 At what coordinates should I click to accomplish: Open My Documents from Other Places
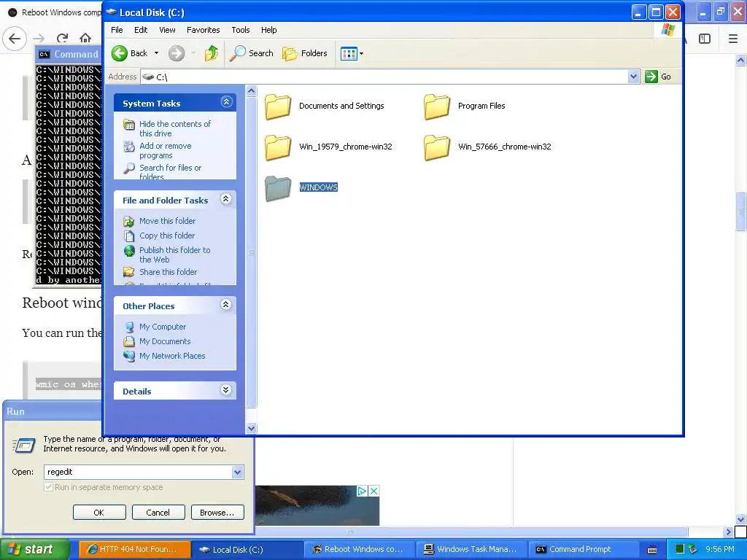(x=165, y=341)
